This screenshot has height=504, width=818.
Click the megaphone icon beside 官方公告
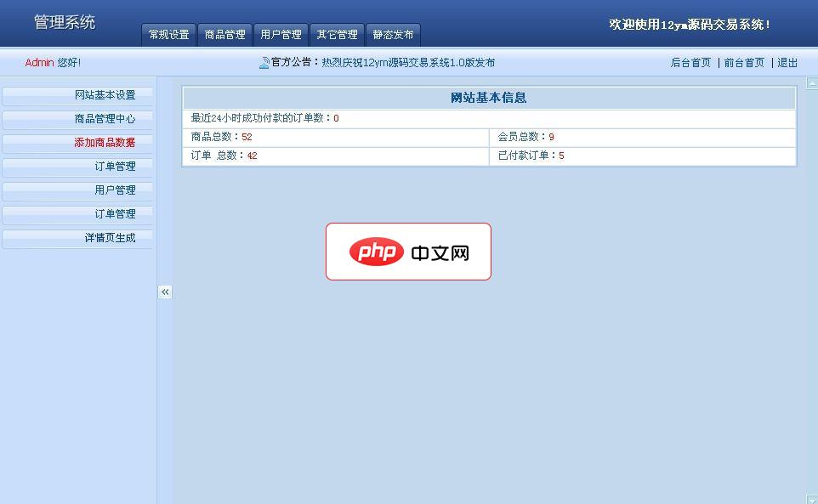[x=264, y=61]
